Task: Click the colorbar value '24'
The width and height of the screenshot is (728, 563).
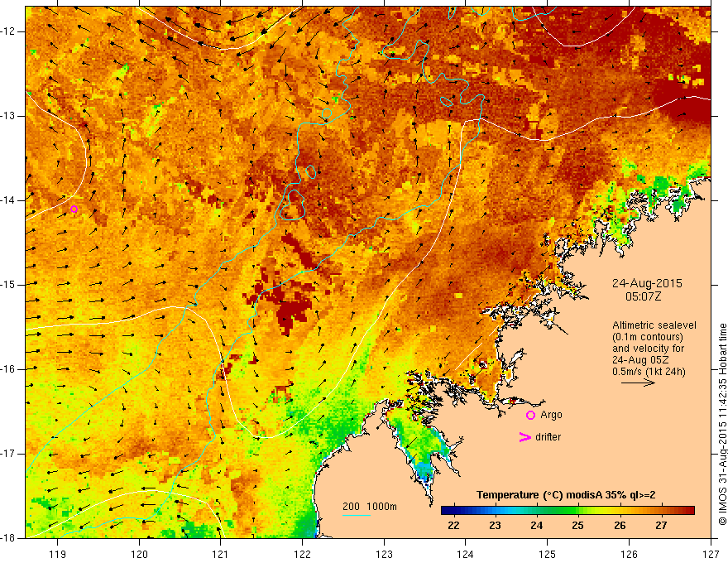Action: [x=537, y=526]
